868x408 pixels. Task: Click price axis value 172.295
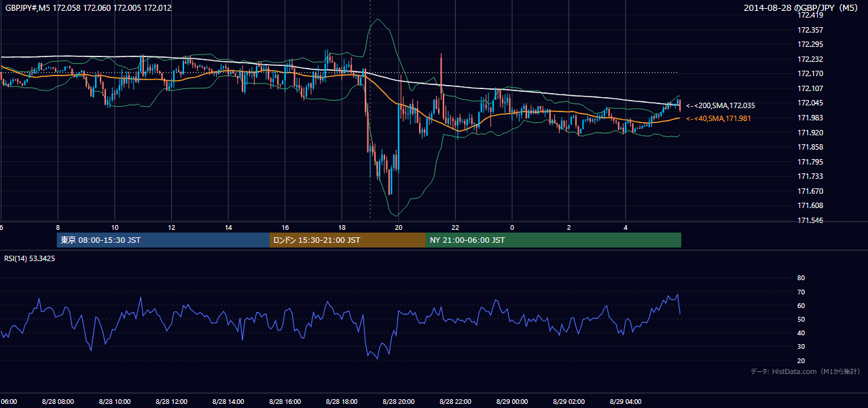click(810, 44)
